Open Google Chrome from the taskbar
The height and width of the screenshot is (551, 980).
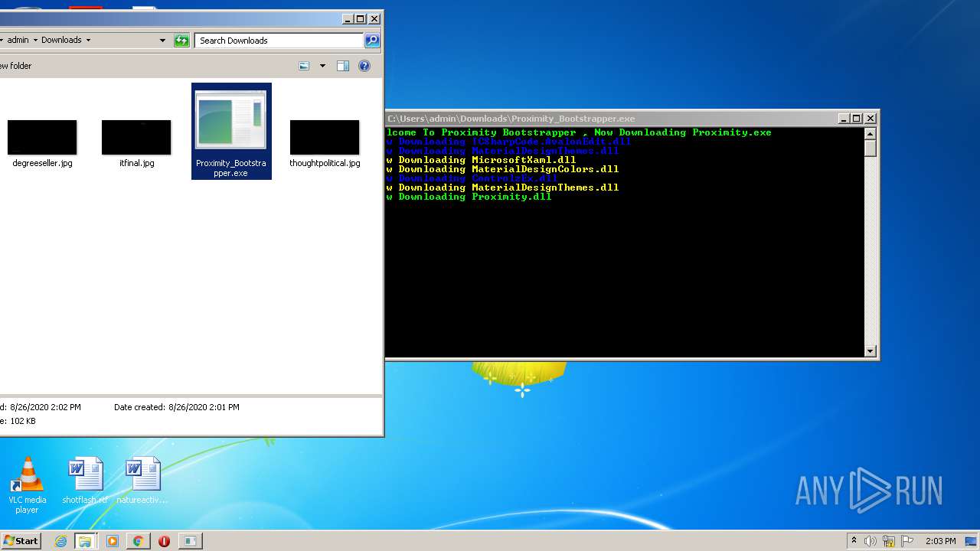coord(138,541)
